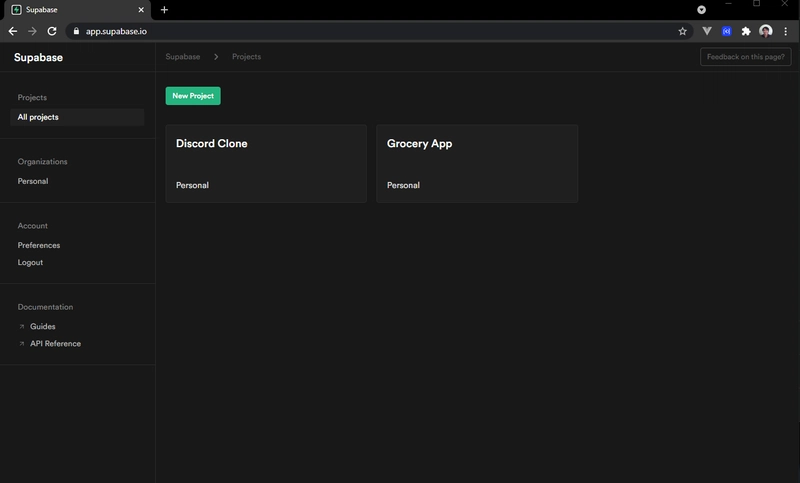Click the Personal label on Discord Clone card

[x=192, y=185]
